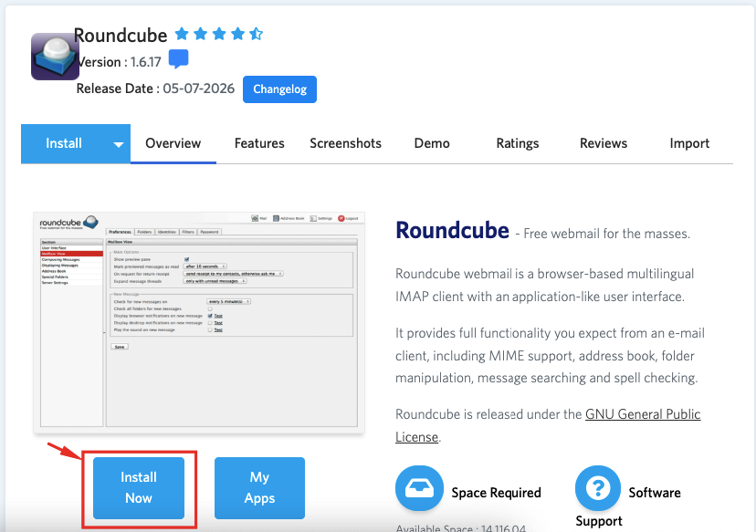Click the Software Support question mark icon
The width and height of the screenshot is (756, 532).
click(x=598, y=488)
